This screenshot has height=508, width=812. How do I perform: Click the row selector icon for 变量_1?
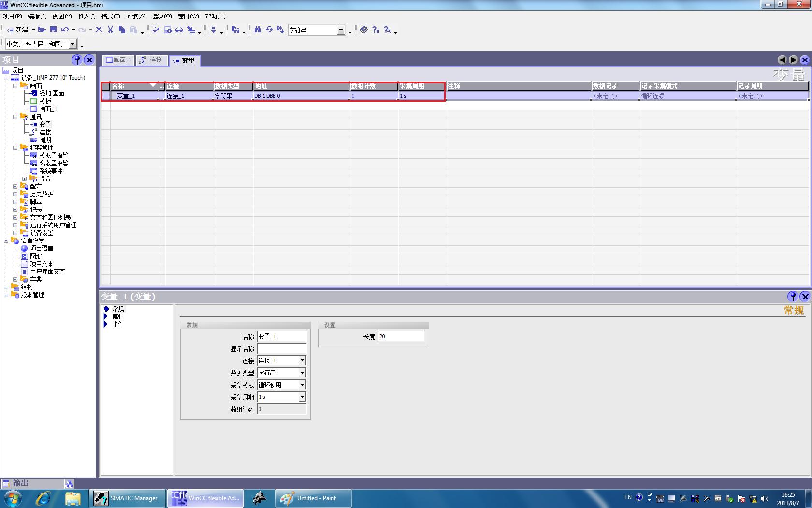coord(106,96)
